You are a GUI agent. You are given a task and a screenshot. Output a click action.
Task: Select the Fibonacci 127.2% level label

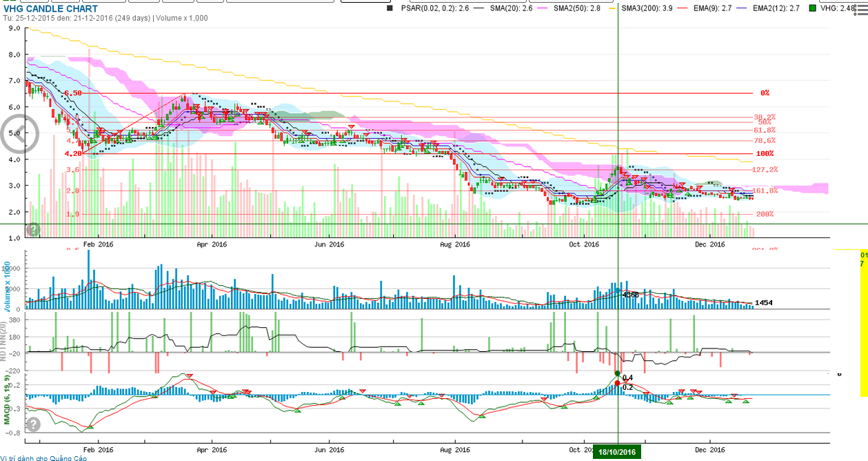(x=765, y=169)
